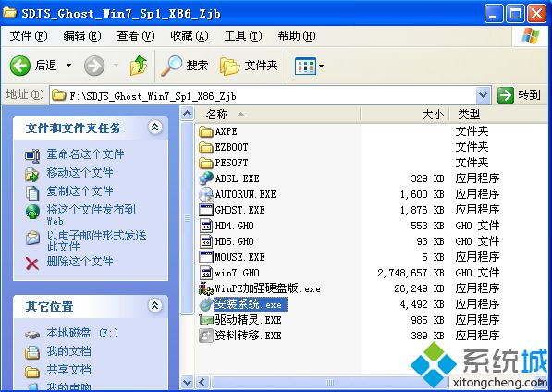
Task: Select the GHOST.EXE icon
Action: click(205, 210)
